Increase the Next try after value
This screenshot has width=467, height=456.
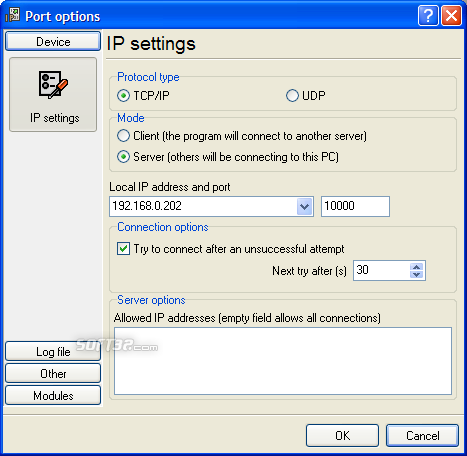click(417, 267)
